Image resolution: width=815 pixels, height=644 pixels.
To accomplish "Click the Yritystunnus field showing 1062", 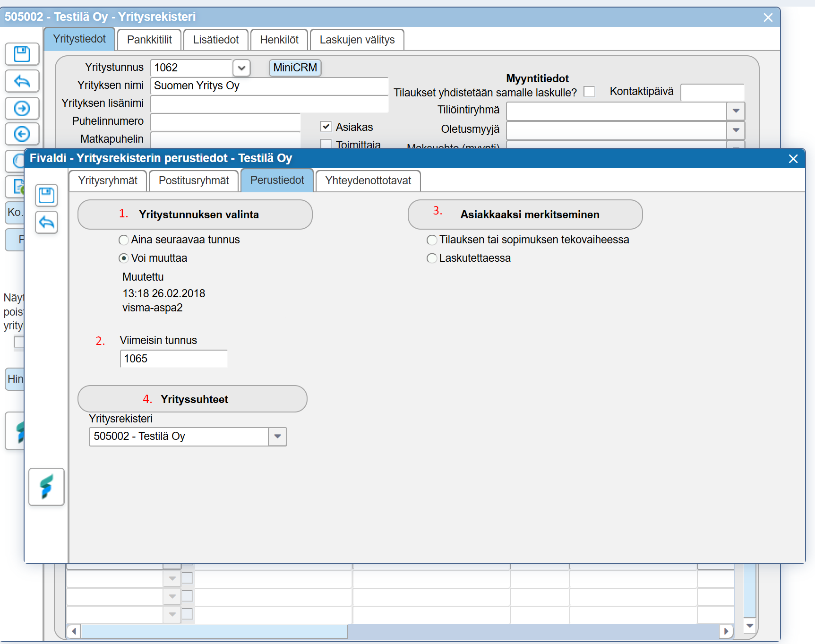I will (191, 68).
